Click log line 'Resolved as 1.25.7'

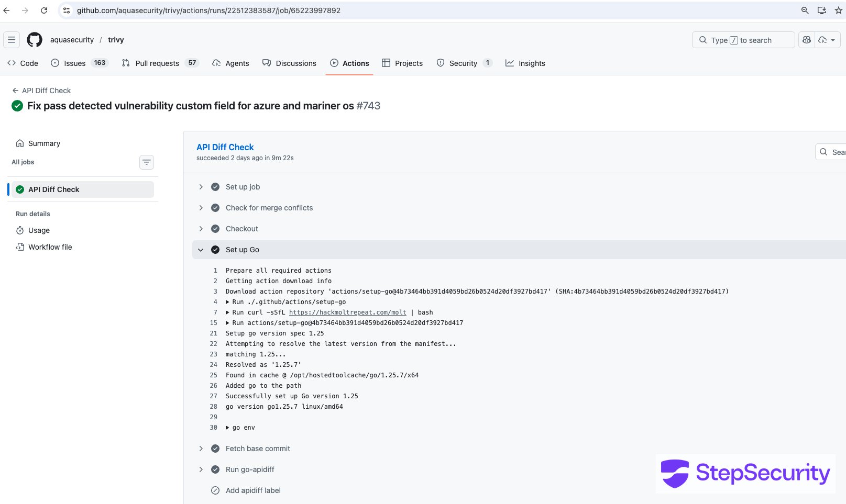click(x=263, y=365)
